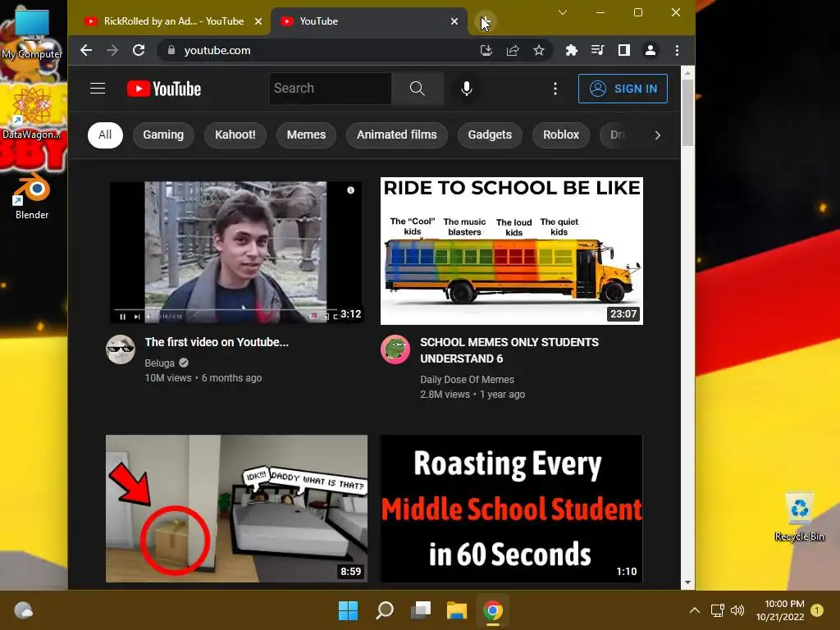The height and width of the screenshot is (630, 840).
Task: Select the YouTube browser tab
Action: point(368,21)
